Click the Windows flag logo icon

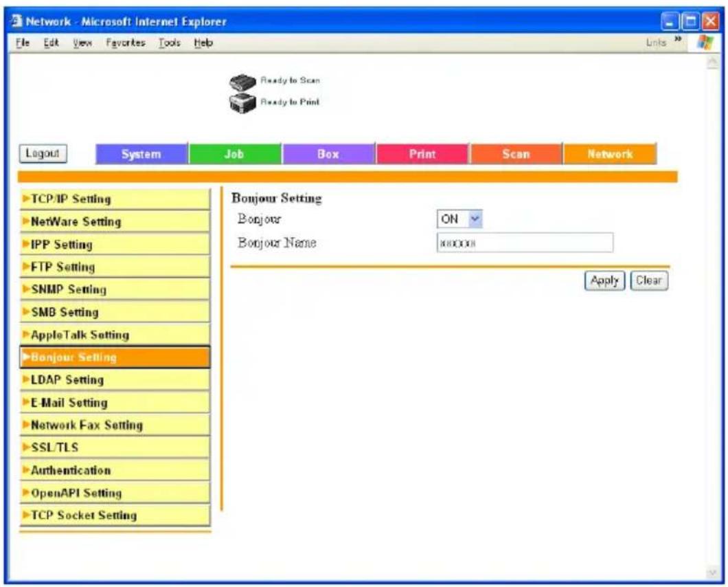(x=705, y=43)
